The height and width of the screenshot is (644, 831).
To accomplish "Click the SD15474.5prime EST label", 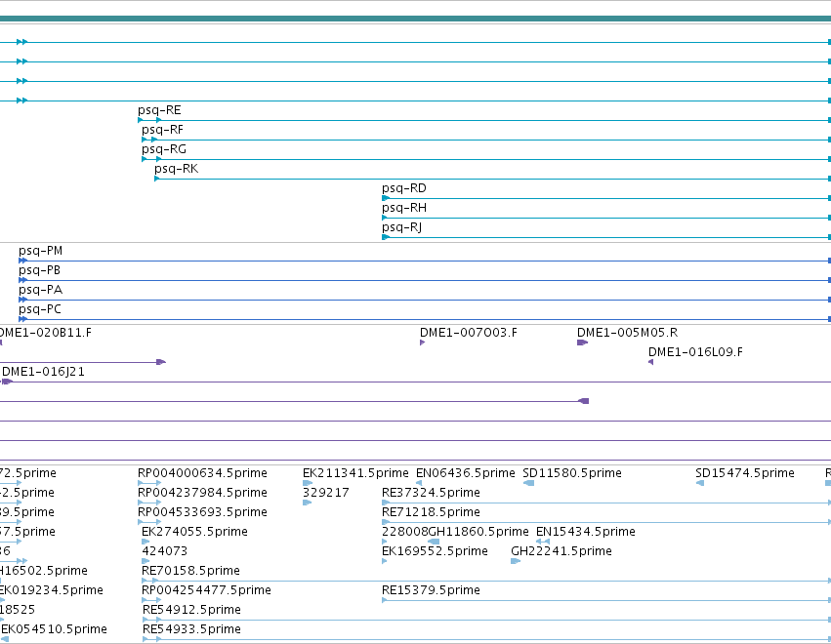I will tap(745, 473).
